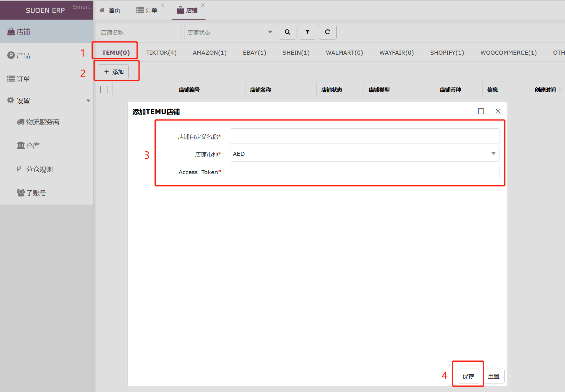Select the TEMU(0) platform tab

pos(116,52)
